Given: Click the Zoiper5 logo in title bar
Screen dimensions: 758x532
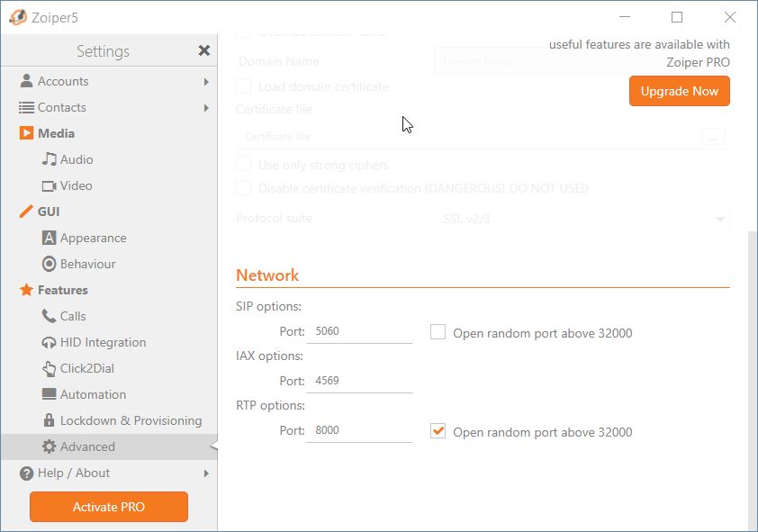Looking at the screenshot, I should 18,17.
